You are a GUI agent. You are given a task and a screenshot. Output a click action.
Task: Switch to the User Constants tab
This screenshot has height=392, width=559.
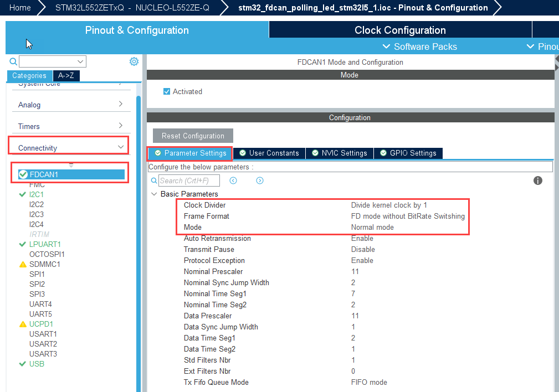pyautogui.click(x=269, y=153)
